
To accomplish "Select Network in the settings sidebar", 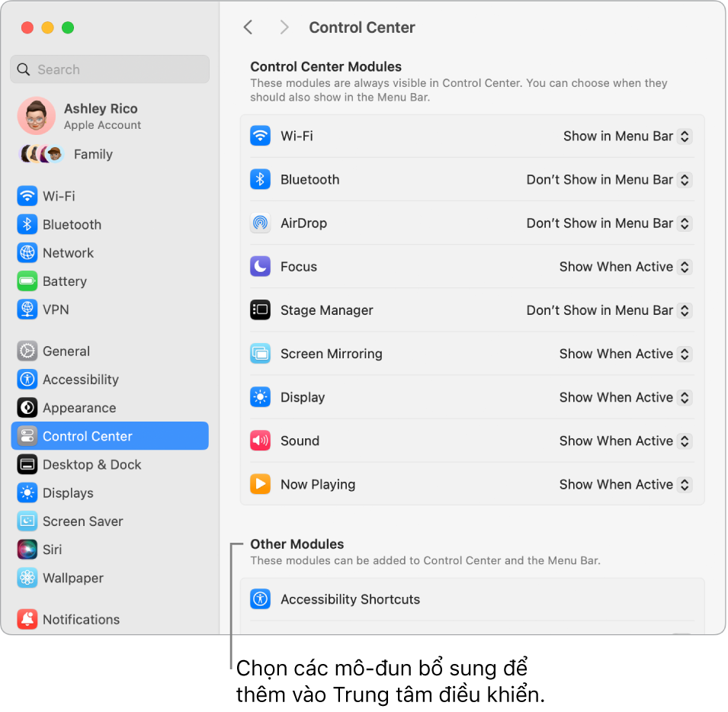I will tap(110, 252).
